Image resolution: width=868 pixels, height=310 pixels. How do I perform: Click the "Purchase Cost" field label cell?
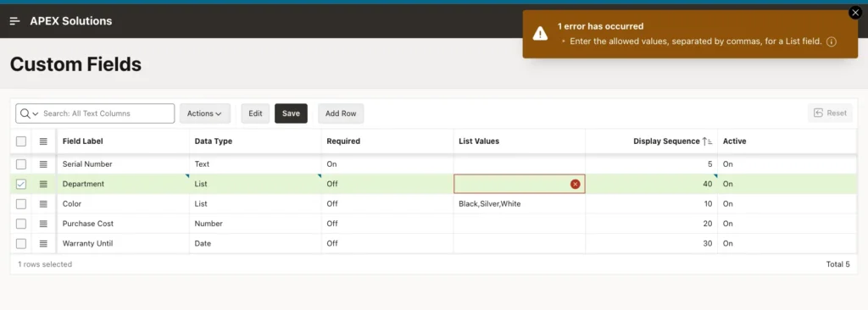[x=123, y=224]
